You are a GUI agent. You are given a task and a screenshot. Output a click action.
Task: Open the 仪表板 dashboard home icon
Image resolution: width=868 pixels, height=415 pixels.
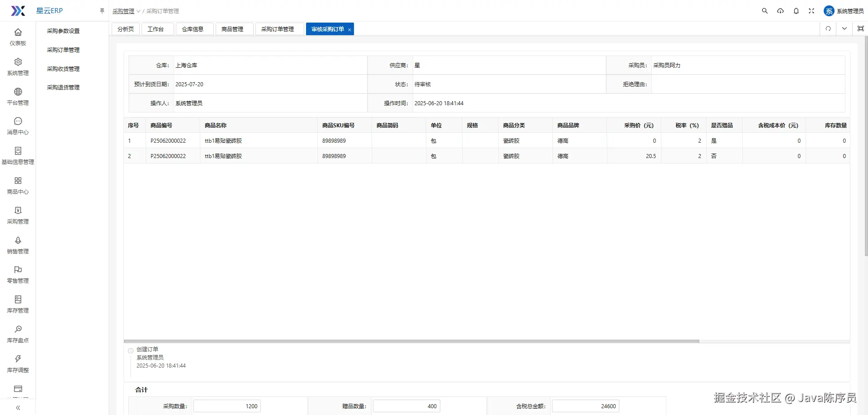click(18, 32)
